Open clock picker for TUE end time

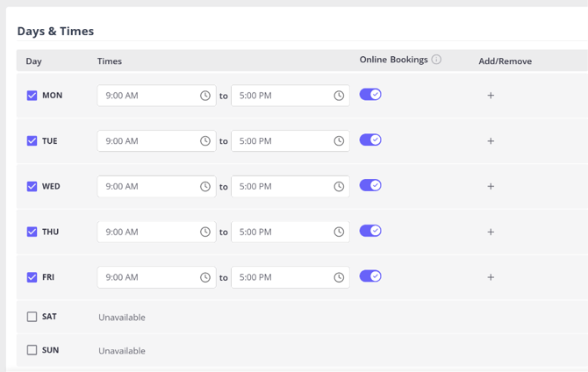pyautogui.click(x=339, y=141)
